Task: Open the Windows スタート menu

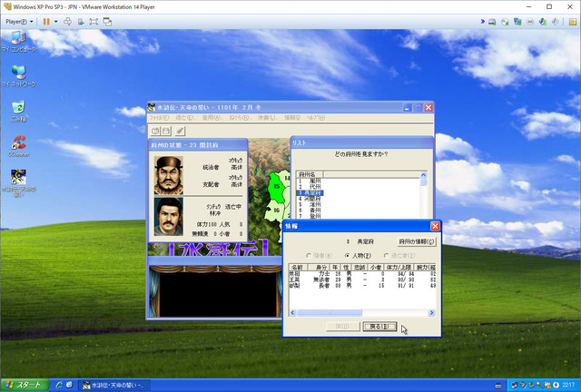Action: click(25, 386)
